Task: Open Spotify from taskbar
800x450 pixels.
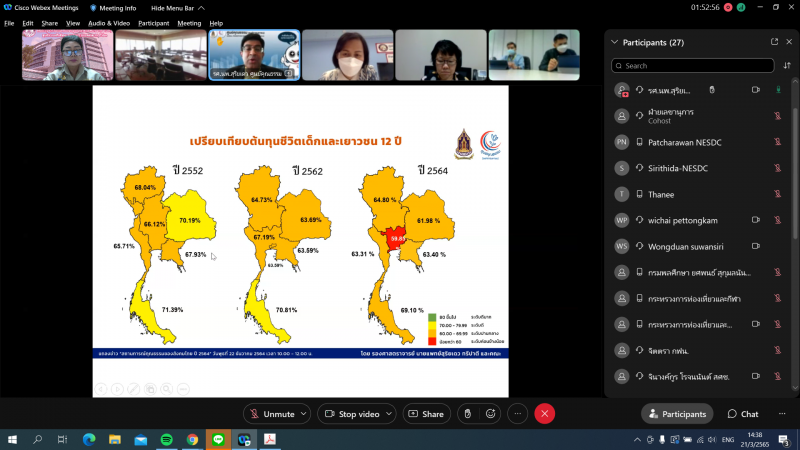Action: 166,439
